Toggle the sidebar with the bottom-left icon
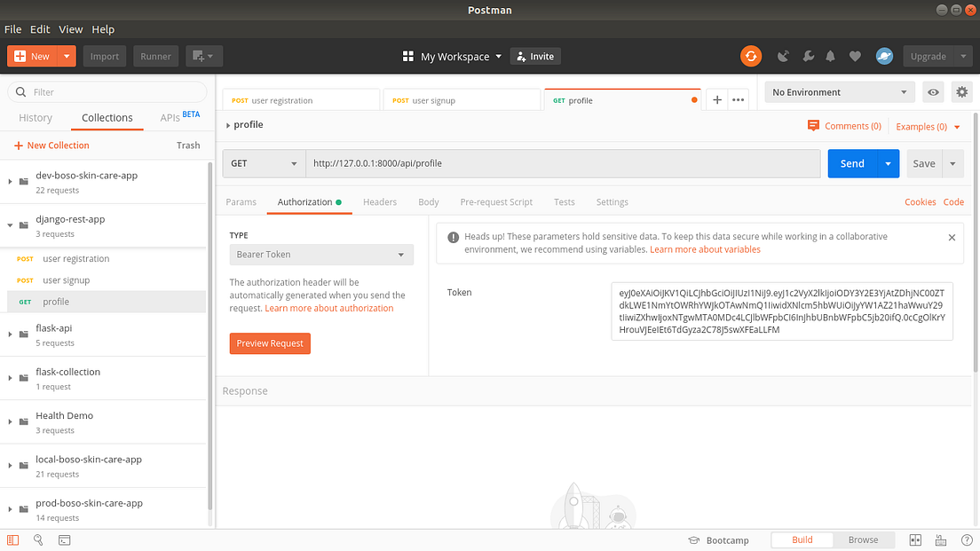Screen dimensions: 980x551 pyautogui.click(x=12, y=539)
